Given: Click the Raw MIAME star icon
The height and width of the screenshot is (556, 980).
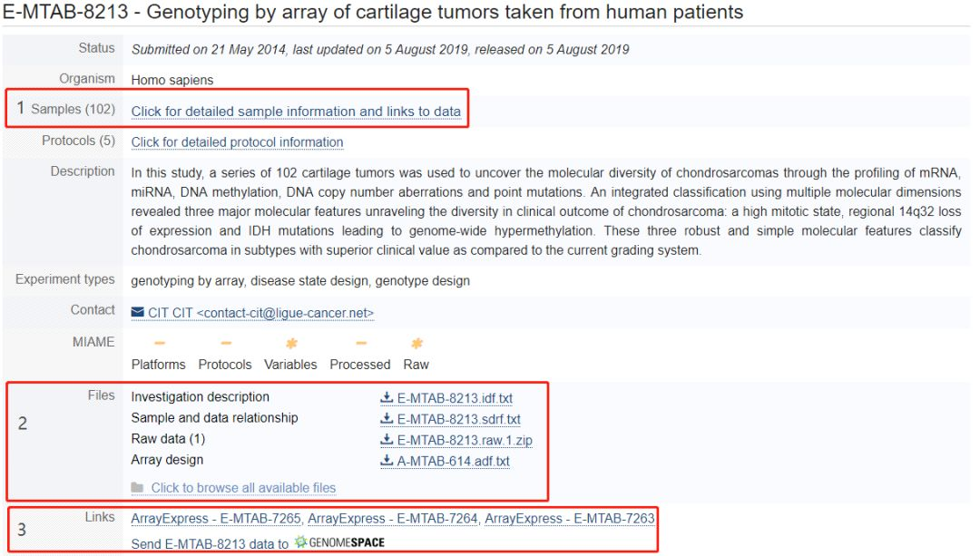Looking at the screenshot, I should [416, 344].
